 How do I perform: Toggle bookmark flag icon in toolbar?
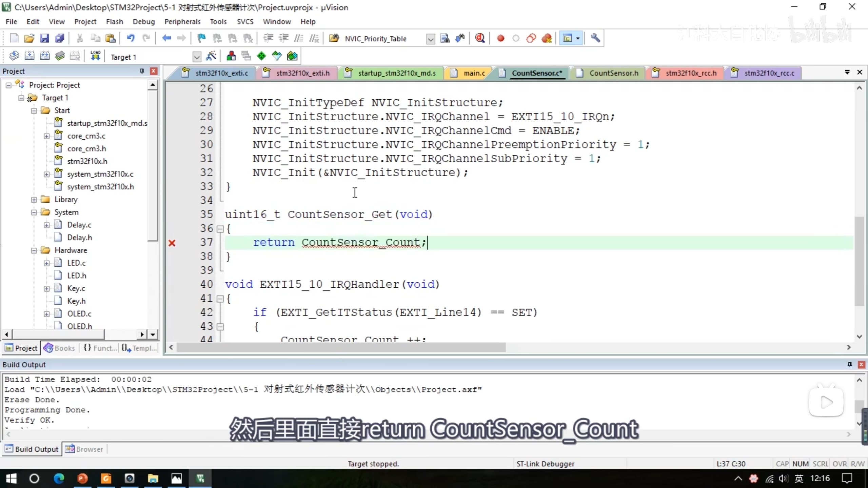click(201, 38)
